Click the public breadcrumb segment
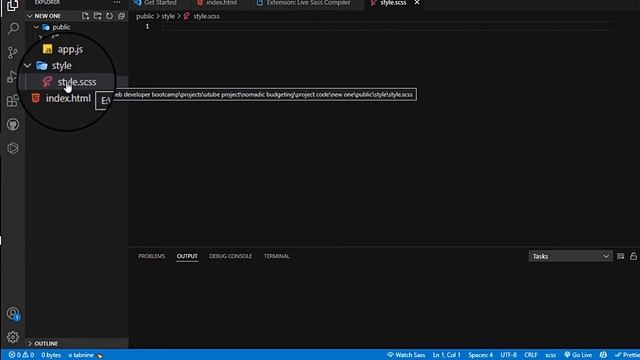This screenshot has width=640, height=360. point(145,16)
